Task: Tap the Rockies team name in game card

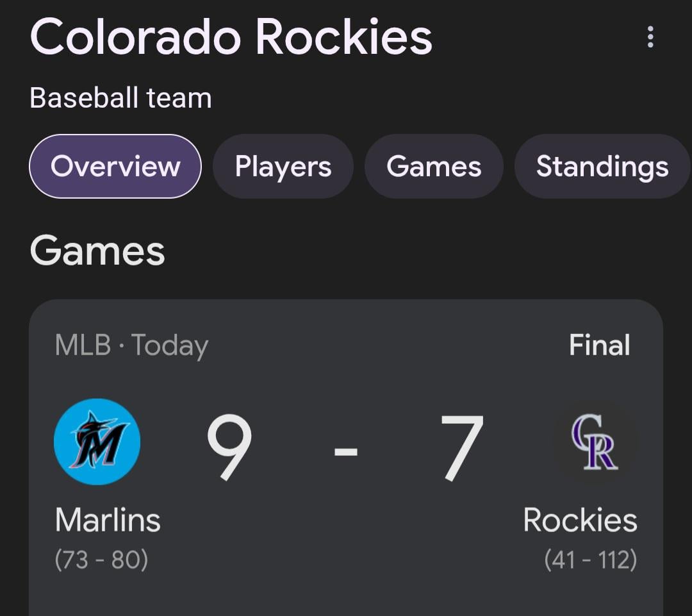Action: (580, 520)
